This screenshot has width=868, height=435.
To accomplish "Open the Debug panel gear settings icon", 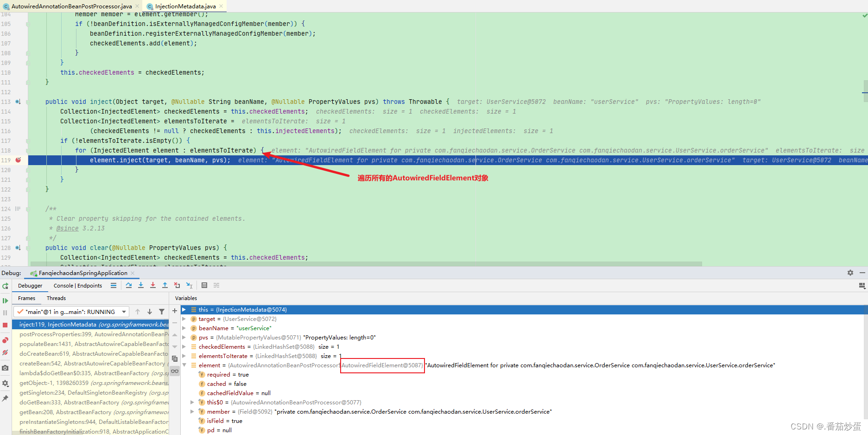I will (x=850, y=273).
